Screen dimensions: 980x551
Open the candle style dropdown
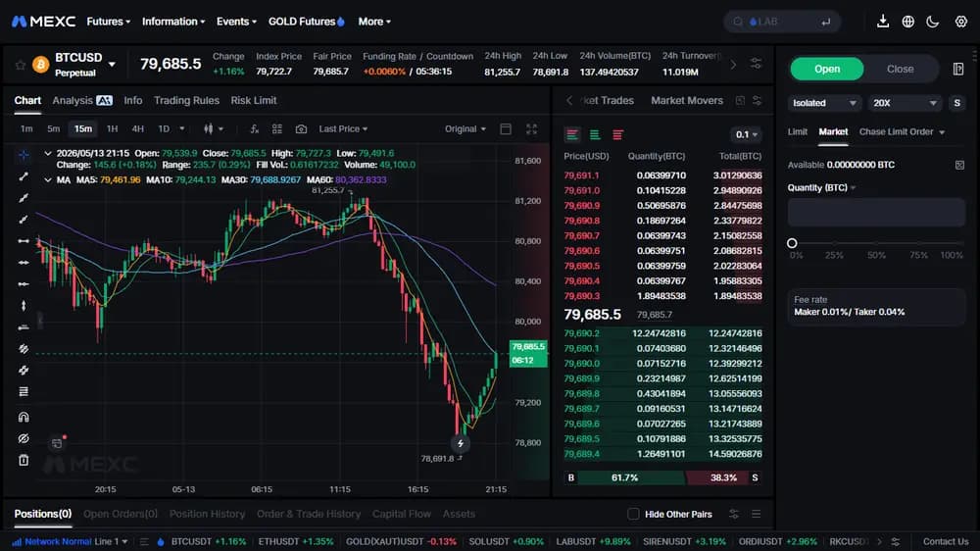coord(213,128)
